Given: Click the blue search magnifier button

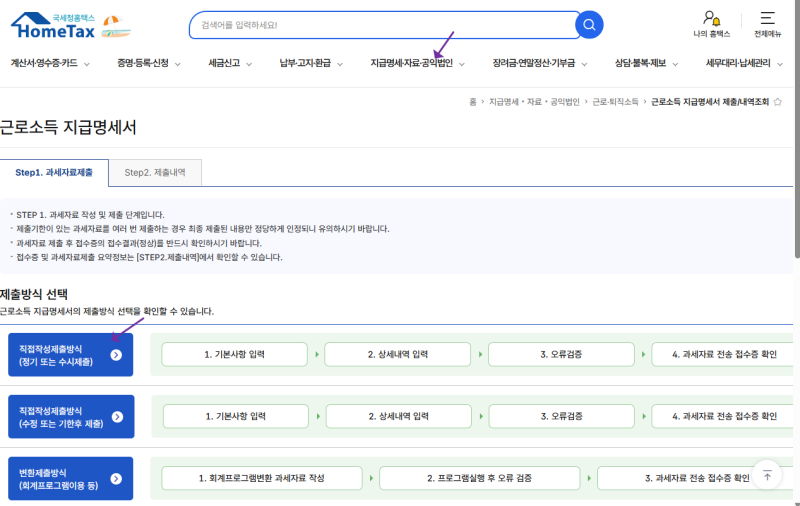Looking at the screenshot, I should (589, 25).
